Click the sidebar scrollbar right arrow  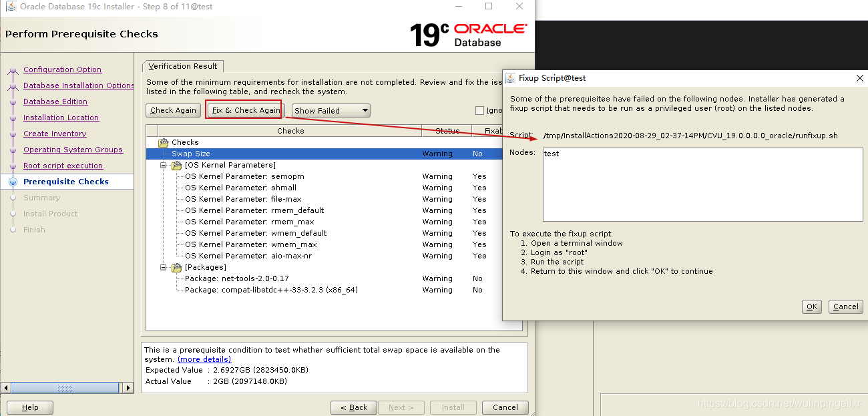129,387
